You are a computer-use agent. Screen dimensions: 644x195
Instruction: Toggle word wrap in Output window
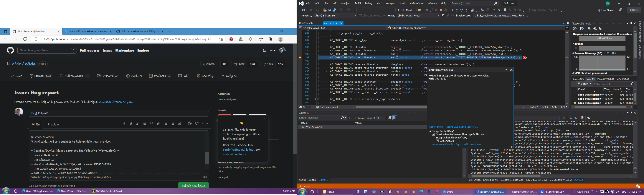point(589,118)
